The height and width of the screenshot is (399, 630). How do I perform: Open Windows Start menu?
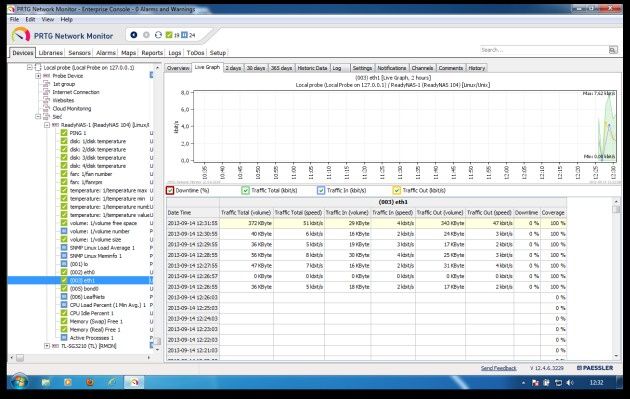(19, 382)
